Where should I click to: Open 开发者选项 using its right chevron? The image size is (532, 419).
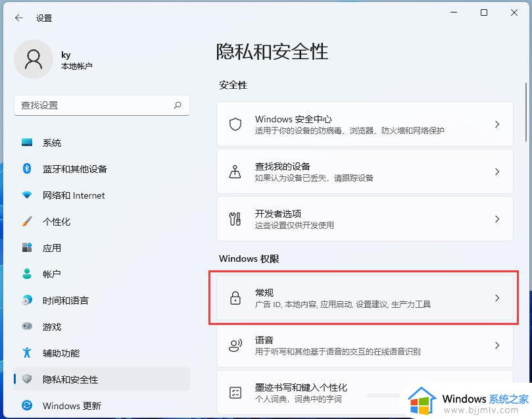pos(497,219)
